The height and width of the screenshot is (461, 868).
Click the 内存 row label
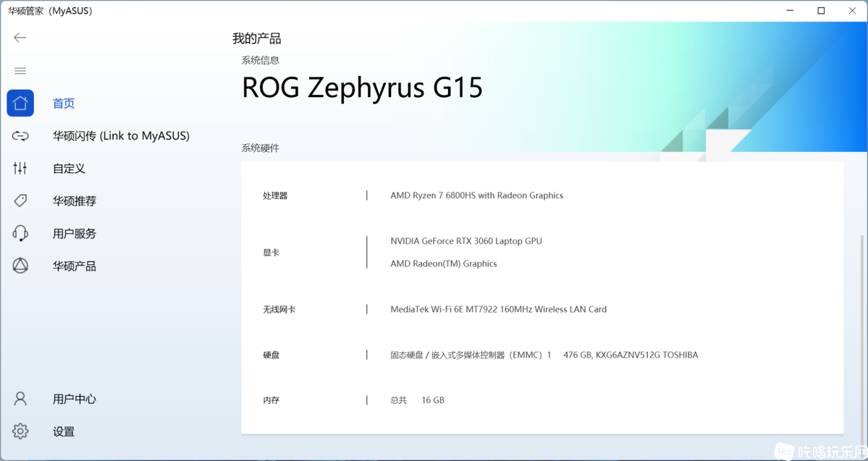coord(271,400)
